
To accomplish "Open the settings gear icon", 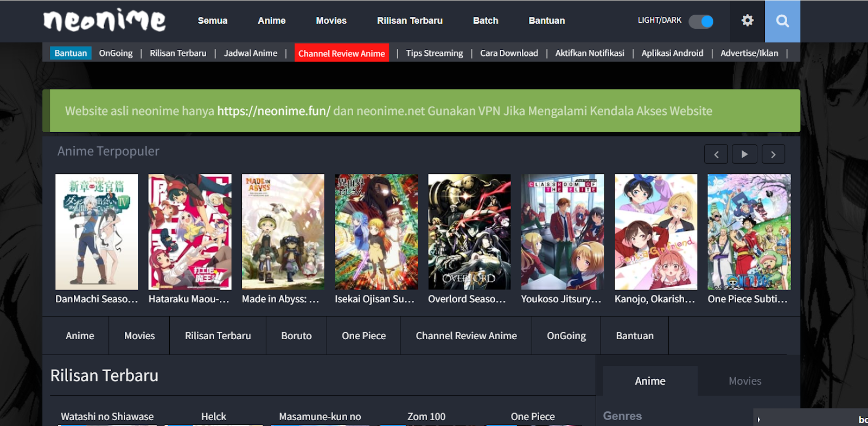I will pos(748,21).
